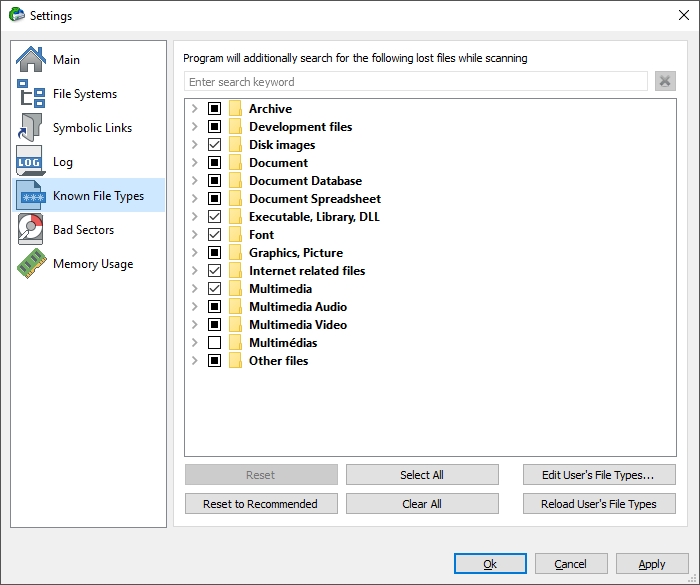This screenshot has height=585, width=700.
Task: Click the Known File Types icon
Action: tap(31, 196)
